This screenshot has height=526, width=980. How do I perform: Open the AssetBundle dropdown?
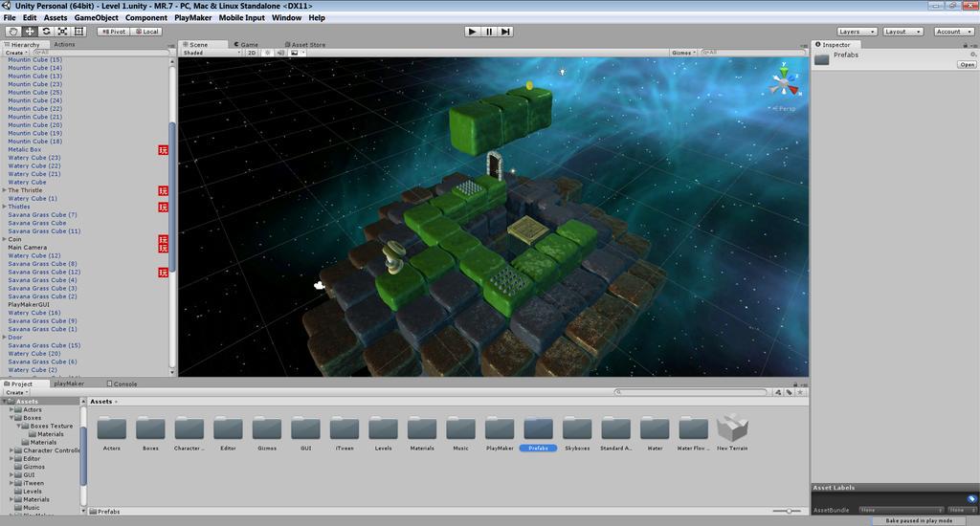[x=901, y=511]
